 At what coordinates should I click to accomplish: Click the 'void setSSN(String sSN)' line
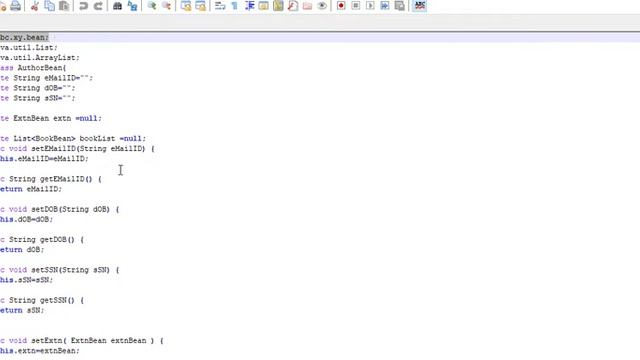(x=60, y=270)
